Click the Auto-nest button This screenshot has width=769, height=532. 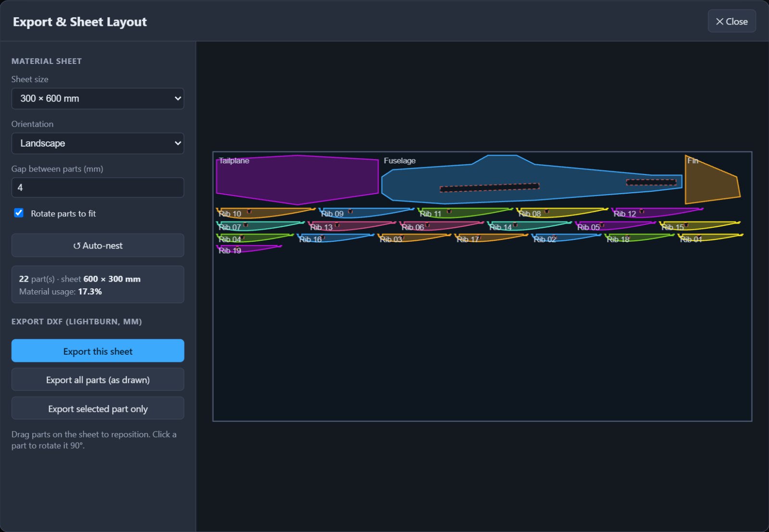pyautogui.click(x=98, y=246)
